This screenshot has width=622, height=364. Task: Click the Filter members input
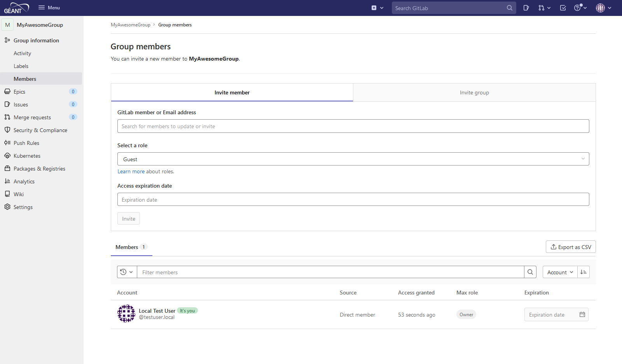click(330, 272)
